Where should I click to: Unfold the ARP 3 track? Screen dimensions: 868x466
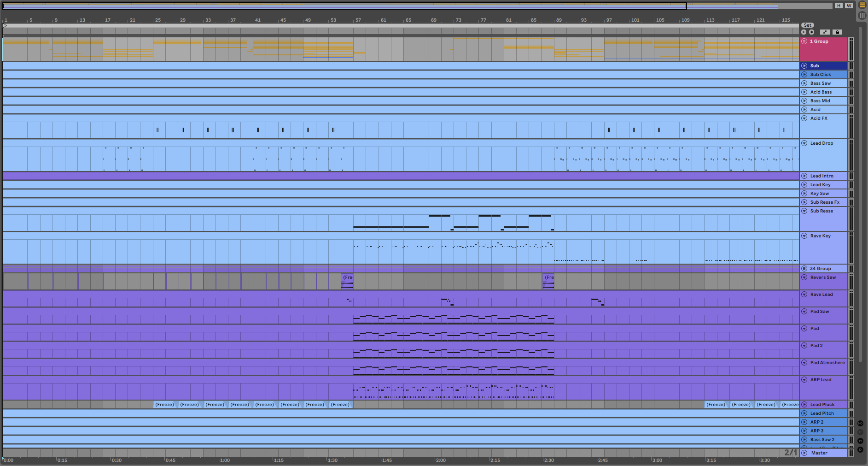coord(804,431)
